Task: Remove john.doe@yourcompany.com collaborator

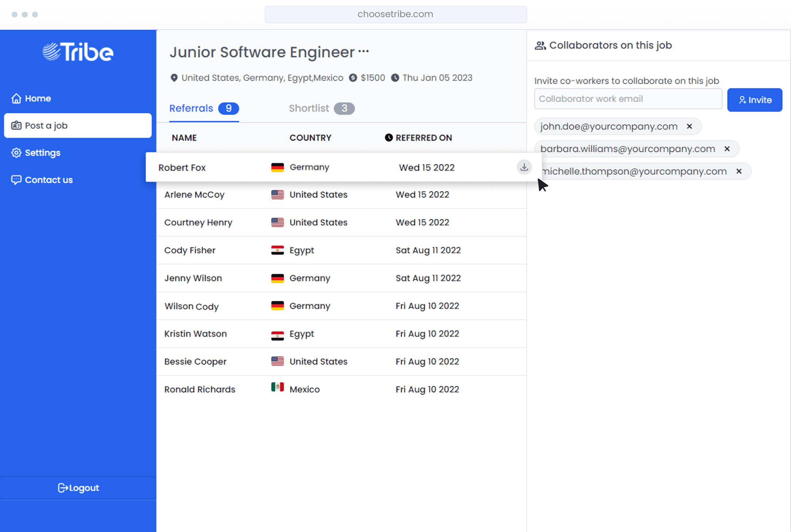Action: [689, 126]
